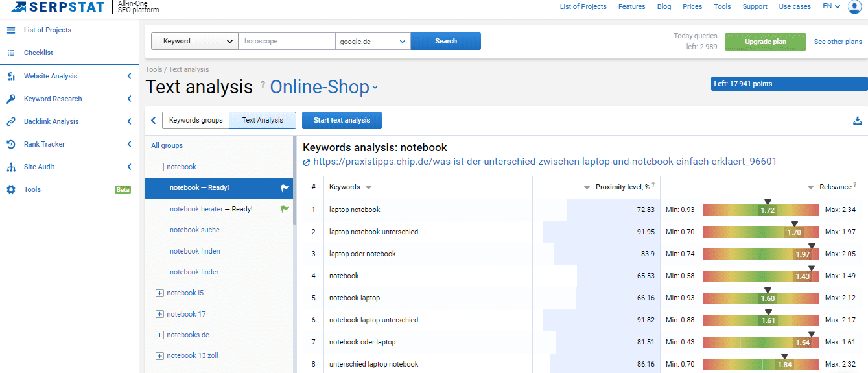Open Blog in top menu
Image resolution: width=868 pixels, height=373 pixels.
pyautogui.click(x=664, y=6)
